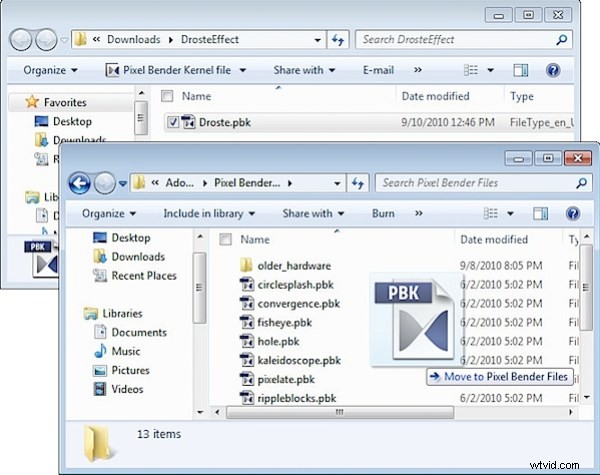This screenshot has width=600, height=475.
Task: Click the Back arrow in Pixel Bender window
Action: click(80, 183)
